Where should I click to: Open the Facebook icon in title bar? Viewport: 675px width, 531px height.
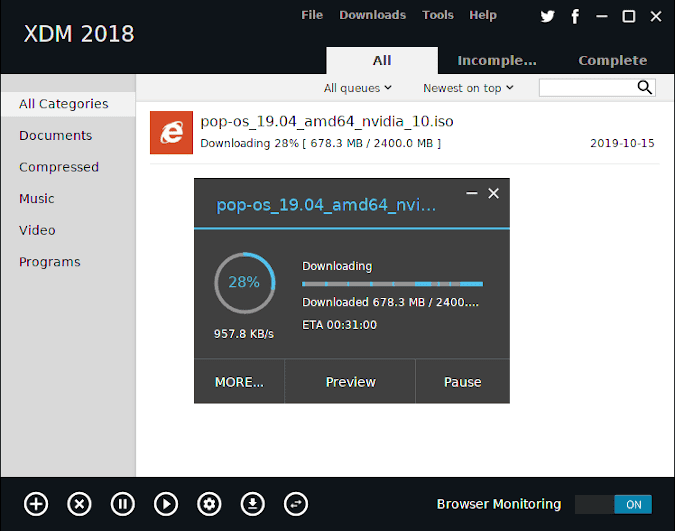tap(575, 16)
